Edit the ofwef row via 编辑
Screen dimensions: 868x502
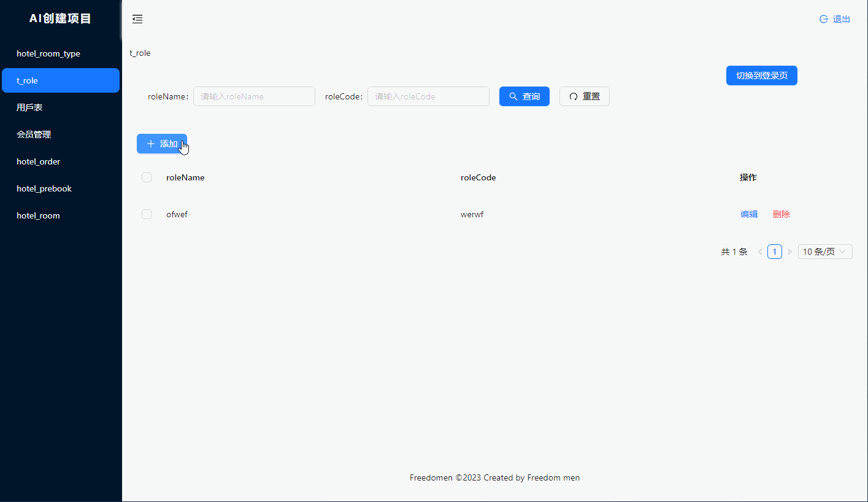pyautogui.click(x=749, y=214)
